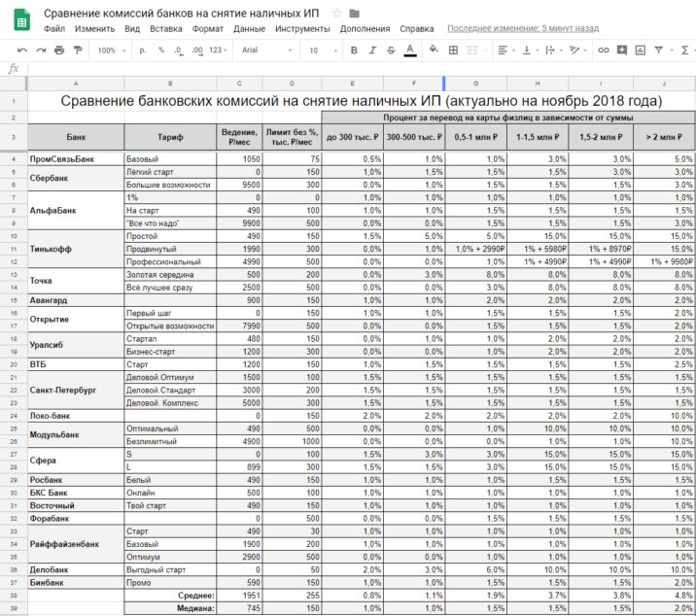
Task: Open the Вид menu
Action: point(132,29)
